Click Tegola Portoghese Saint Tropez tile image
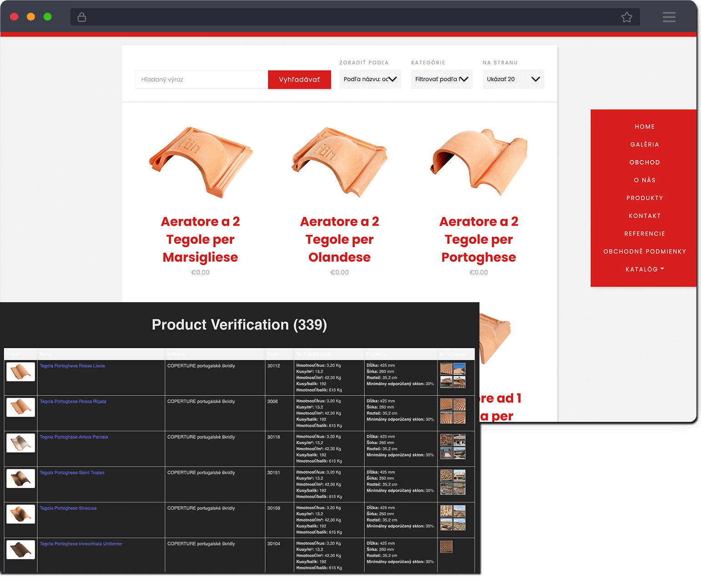 coord(20,478)
